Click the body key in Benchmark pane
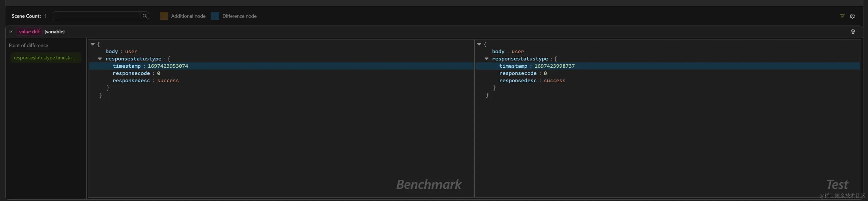868x201 pixels. pyautogui.click(x=112, y=52)
